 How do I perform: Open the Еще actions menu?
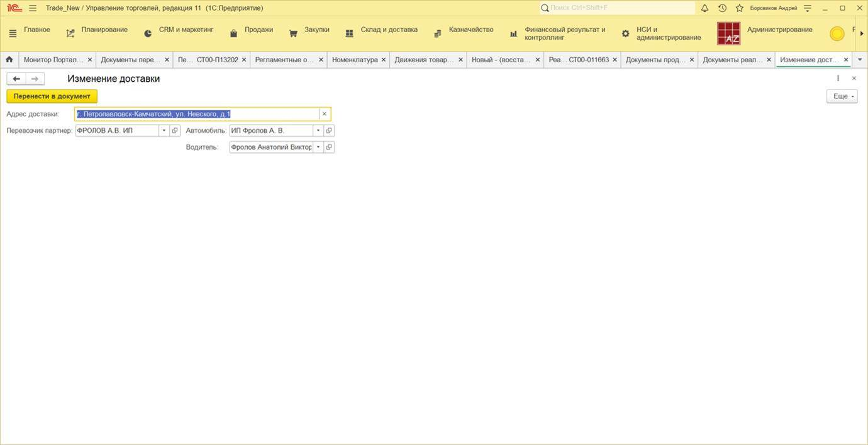pyautogui.click(x=842, y=96)
